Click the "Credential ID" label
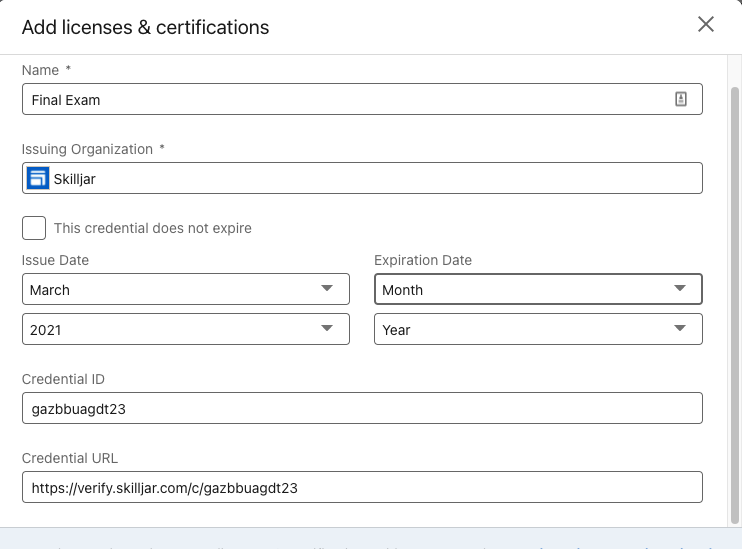This screenshot has height=549, width=742. 63,379
